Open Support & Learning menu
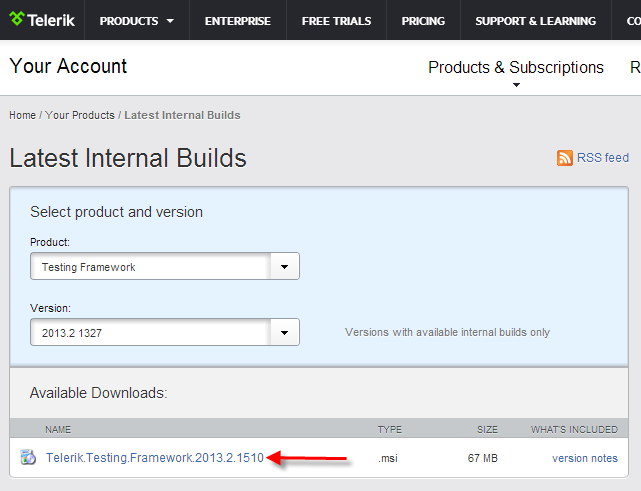The image size is (641, 491). point(535,21)
